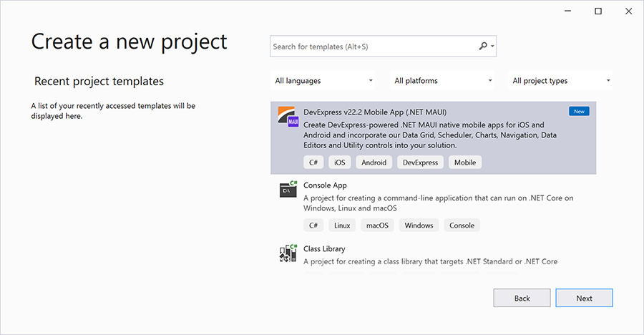Screen dimensions: 644x335
Task: Maximize the dialog window
Action: tap(598, 11)
